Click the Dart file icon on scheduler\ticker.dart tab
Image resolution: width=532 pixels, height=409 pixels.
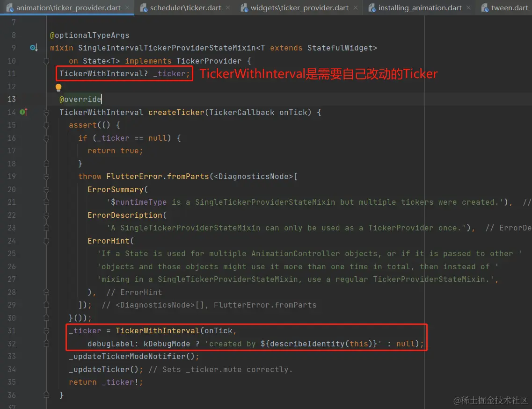coord(144,7)
